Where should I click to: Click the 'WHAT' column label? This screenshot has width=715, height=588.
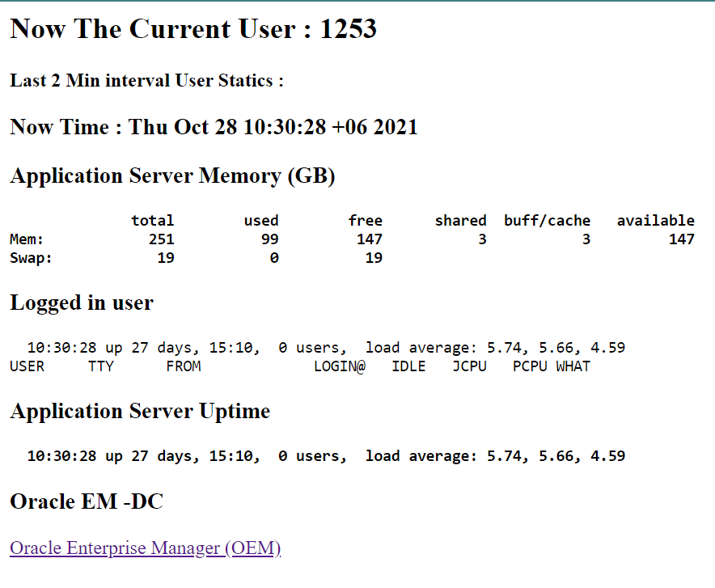click(x=573, y=366)
